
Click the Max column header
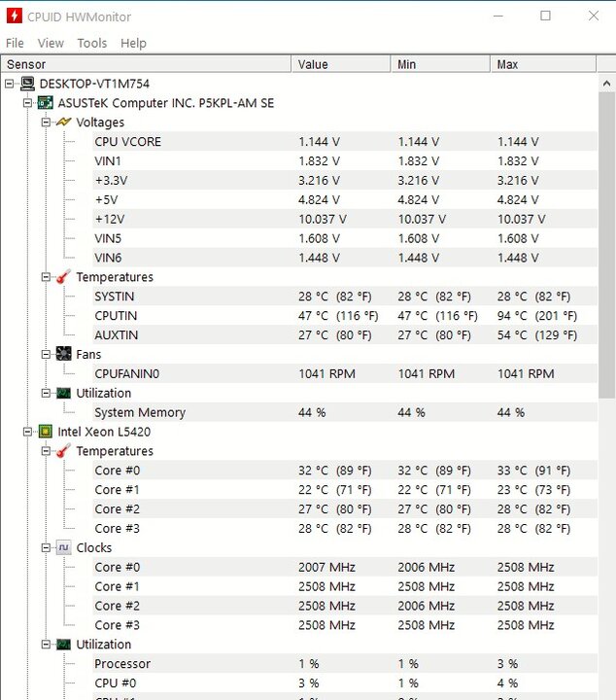(x=543, y=64)
